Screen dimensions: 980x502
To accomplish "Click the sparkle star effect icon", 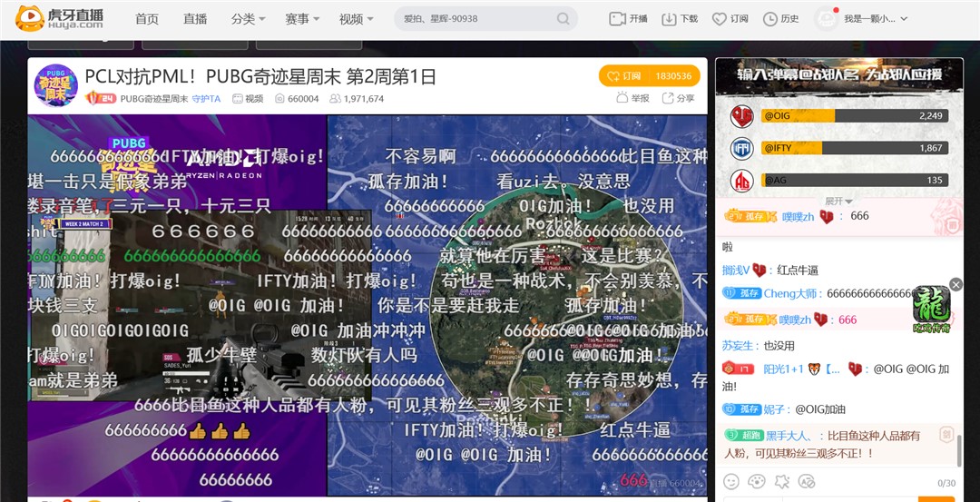I will coord(781,481).
